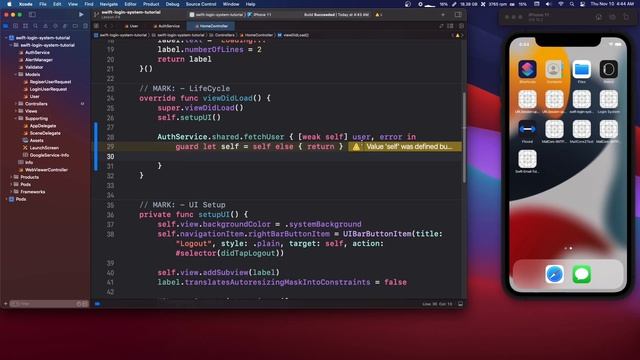Toggle the debug area button at bottom right

click(460, 304)
